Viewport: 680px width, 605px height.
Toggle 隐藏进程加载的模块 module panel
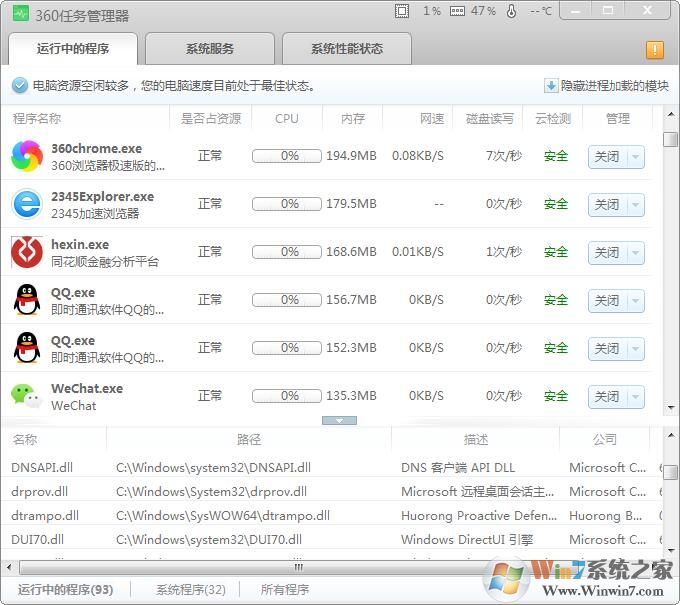[x=606, y=86]
